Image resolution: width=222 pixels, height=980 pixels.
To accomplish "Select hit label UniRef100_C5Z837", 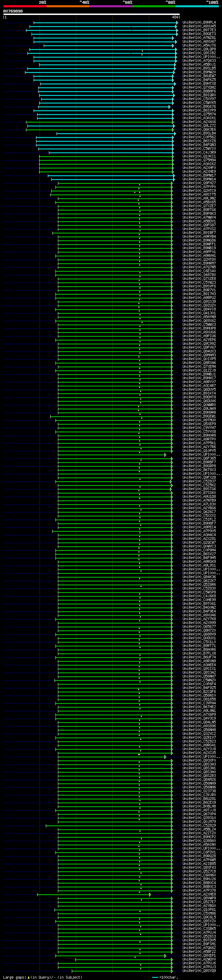I will [199, 481].
